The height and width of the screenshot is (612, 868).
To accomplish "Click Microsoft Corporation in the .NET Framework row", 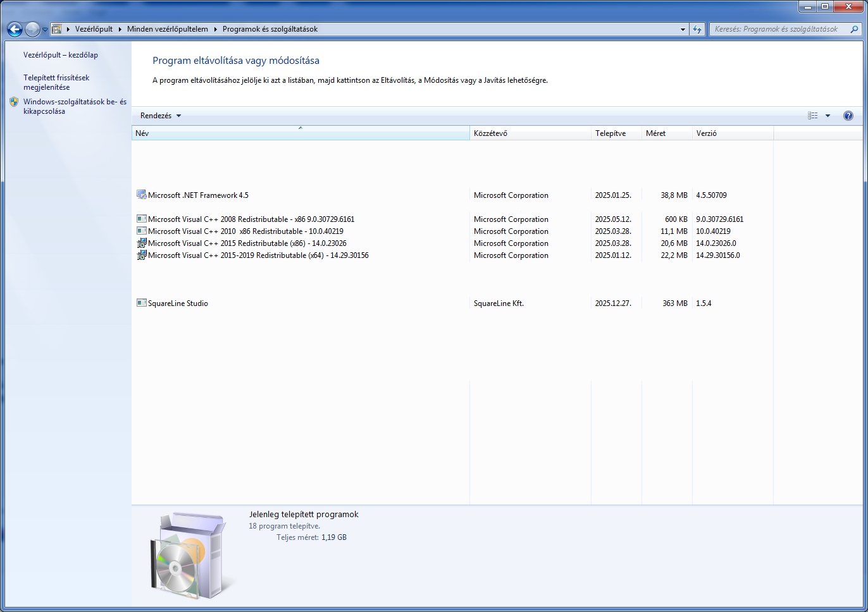I will click(511, 195).
